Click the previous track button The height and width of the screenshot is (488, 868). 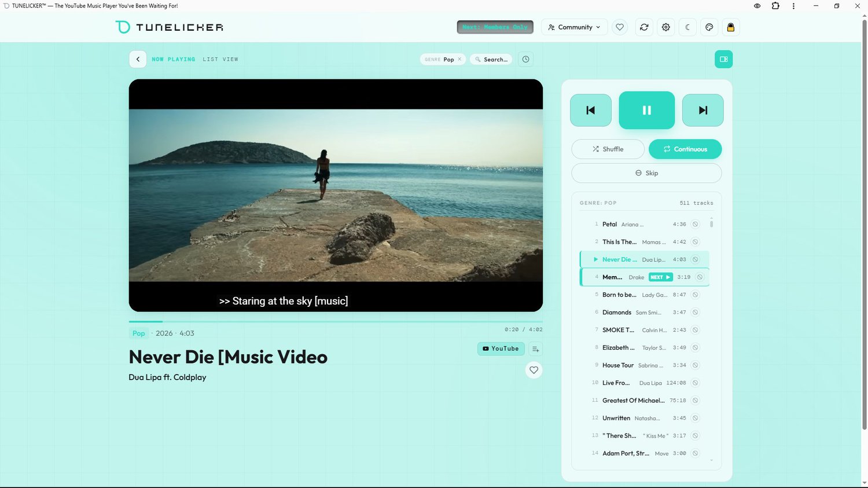click(x=591, y=110)
